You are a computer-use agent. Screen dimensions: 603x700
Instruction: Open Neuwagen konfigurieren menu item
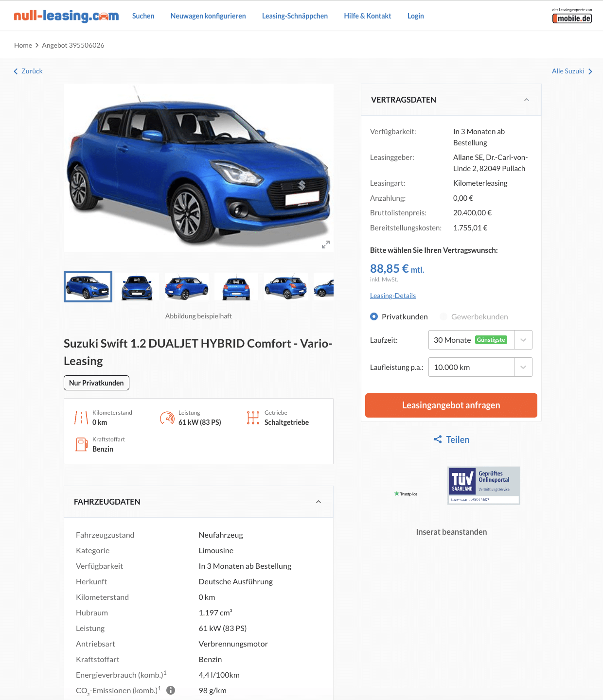coord(208,16)
